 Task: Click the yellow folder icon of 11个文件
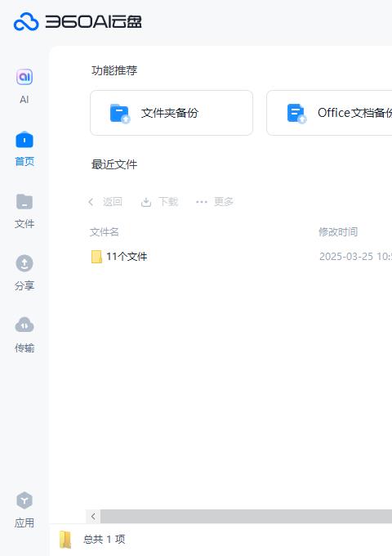click(96, 257)
